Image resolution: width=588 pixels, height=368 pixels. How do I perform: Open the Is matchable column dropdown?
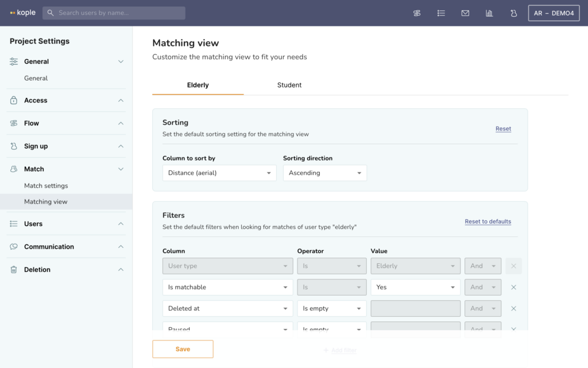(x=227, y=287)
